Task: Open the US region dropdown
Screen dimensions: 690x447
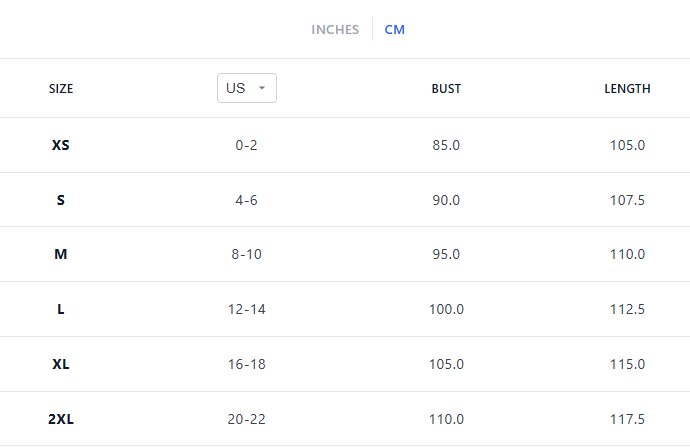Action: click(x=246, y=88)
